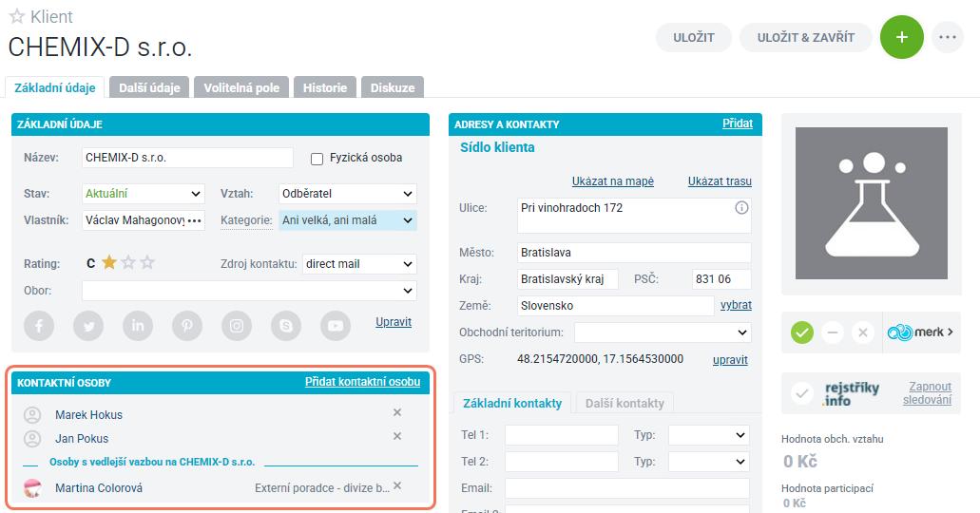The height and width of the screenshot is (513, 980).
Task: Click the green check status icon
Action: tap(802, 332)
